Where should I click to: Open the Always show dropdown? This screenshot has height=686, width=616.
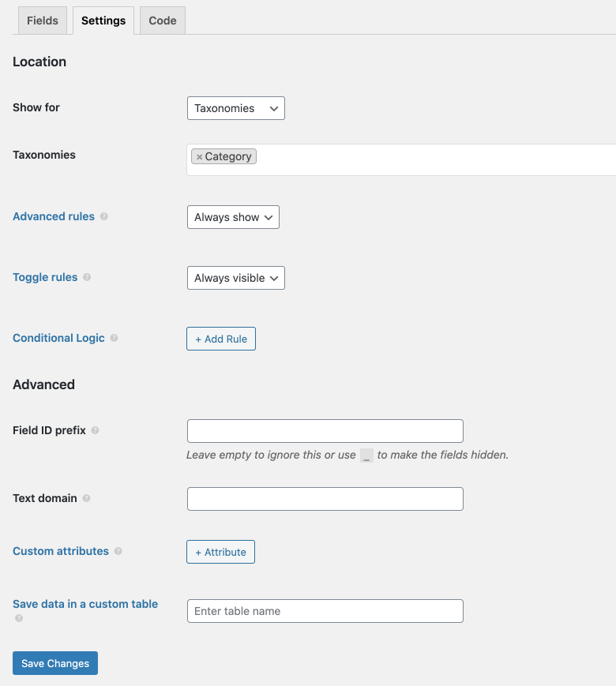tap(233, 217)
